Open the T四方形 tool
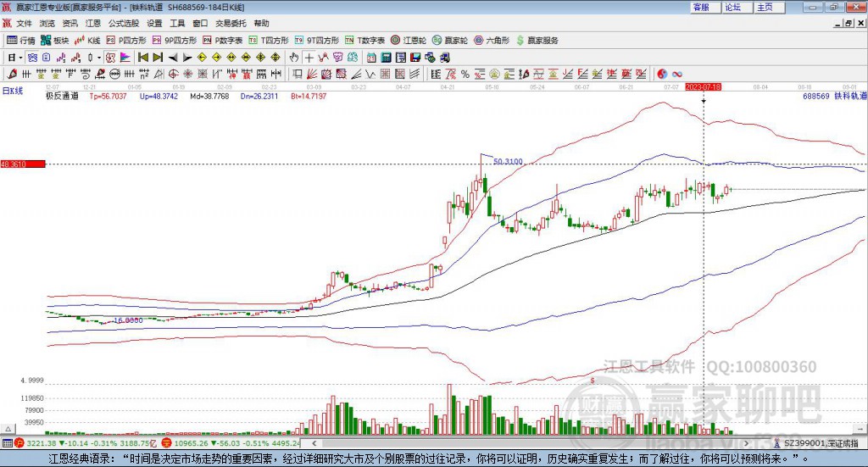The width and height of the screenshot is (868, 467). pyautogui.click(x=269, y=41)
